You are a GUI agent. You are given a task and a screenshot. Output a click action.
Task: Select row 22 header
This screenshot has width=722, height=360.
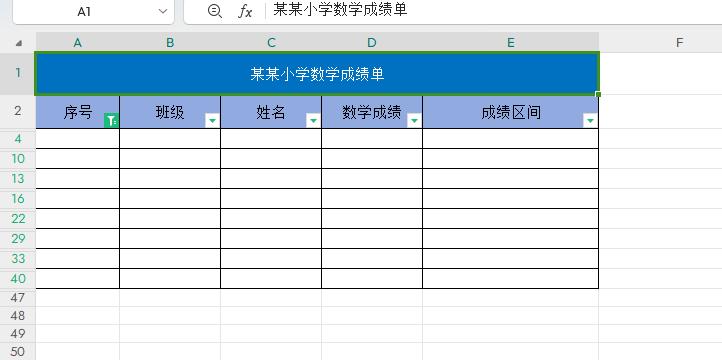18,219
